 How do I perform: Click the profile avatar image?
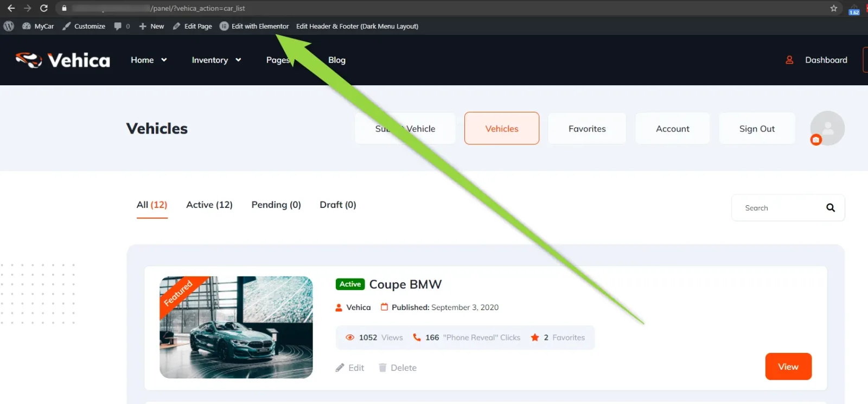pyautogui.click(x=828, y=128)
